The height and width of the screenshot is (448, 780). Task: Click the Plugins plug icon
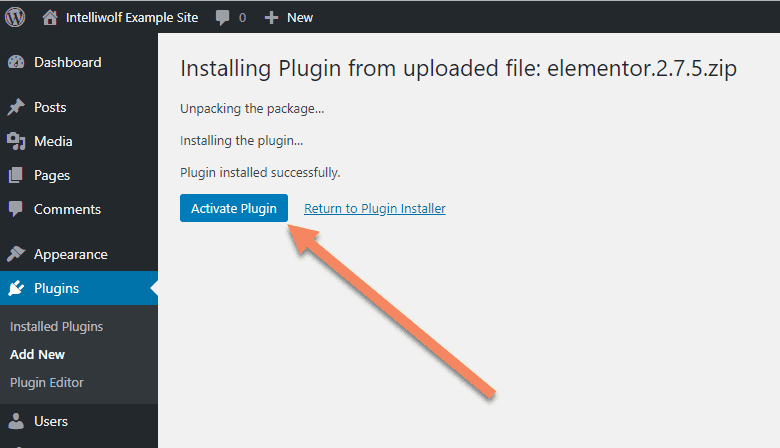pyautogui.click(x=16, y=288)
